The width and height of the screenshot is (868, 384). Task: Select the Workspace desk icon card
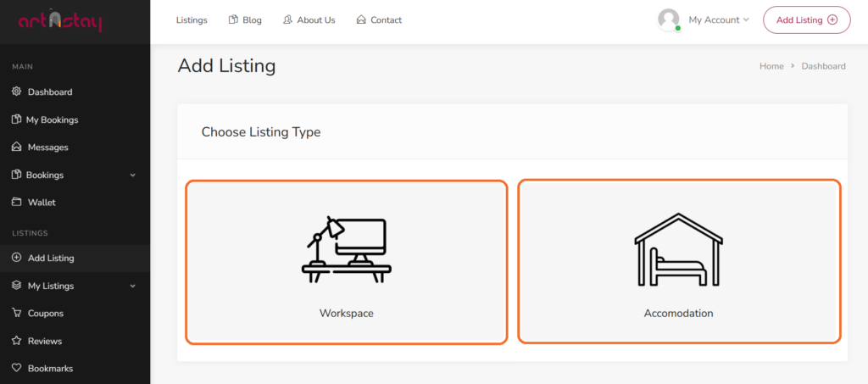click(x=346, y=261)
